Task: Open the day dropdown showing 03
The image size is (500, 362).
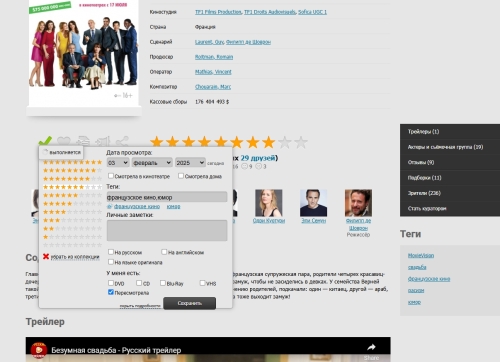Action: point(118,163)
